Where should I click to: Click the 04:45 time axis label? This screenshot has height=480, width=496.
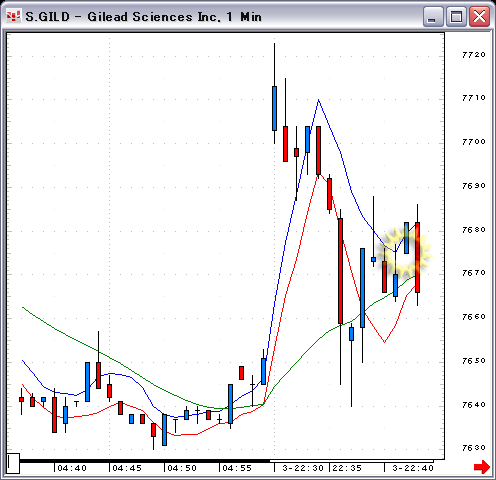tap(127, 468)
